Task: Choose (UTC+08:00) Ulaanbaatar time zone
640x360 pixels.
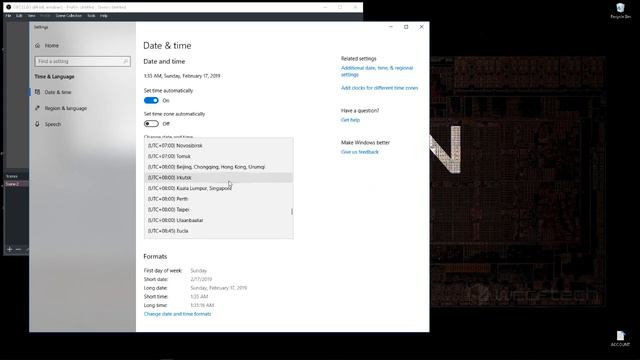Action: point(218,220)
